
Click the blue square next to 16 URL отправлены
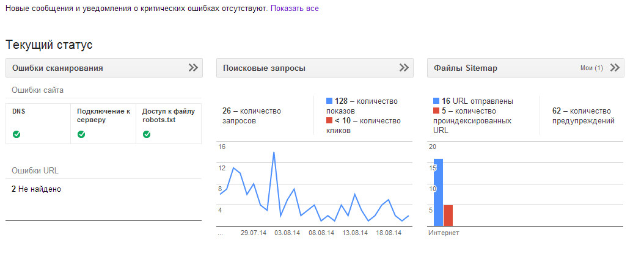click(x=436, y=101)
